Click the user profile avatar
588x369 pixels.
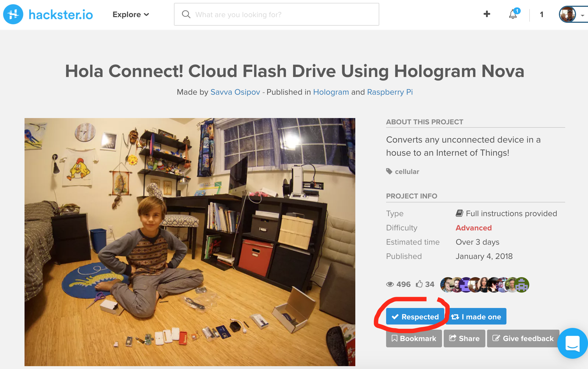567,14
